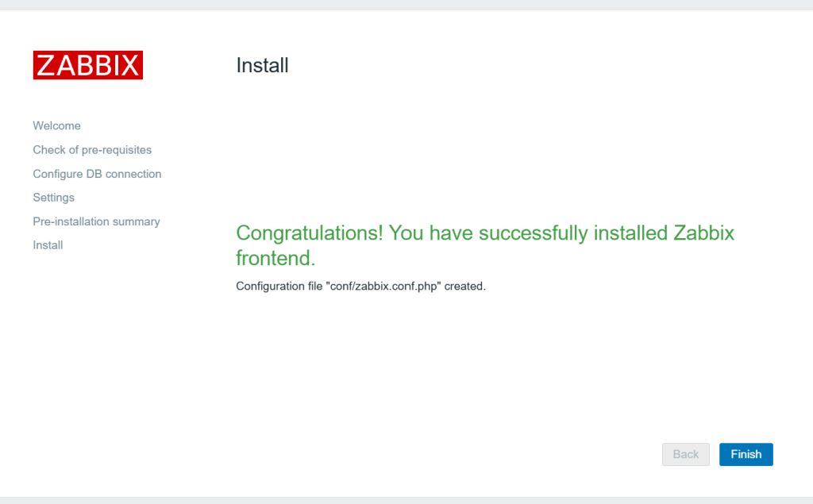The height and width of the screenshot is (504, 813).
Task: Click the Install page heading
Action: (x=262, y=65)
